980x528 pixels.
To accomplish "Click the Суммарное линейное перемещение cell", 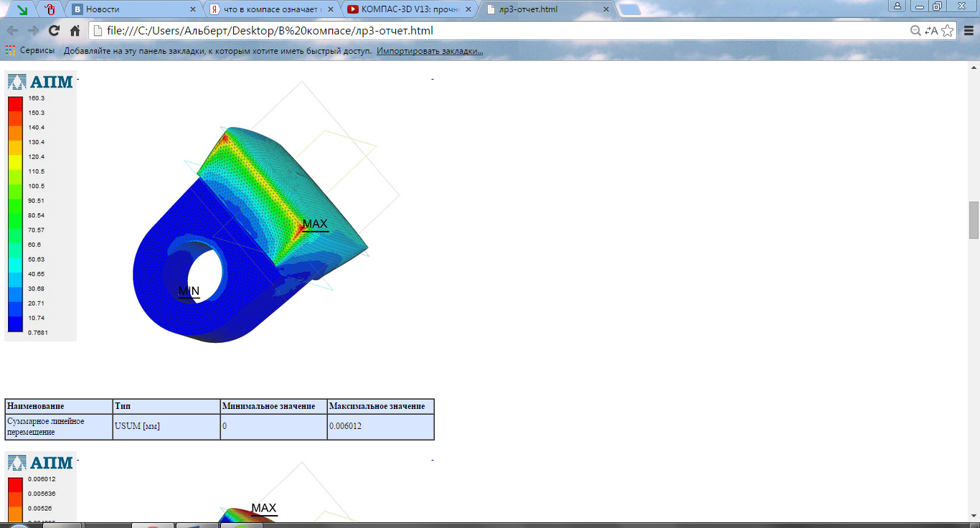I will point(59,427).
